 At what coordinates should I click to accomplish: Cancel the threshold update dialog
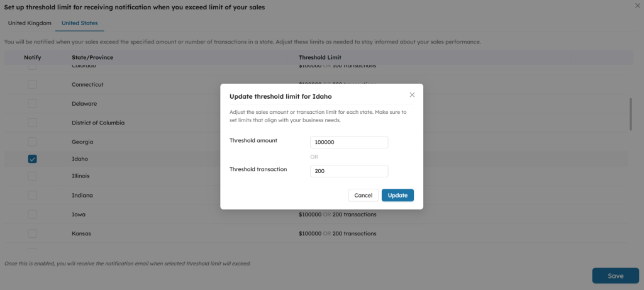point(363,195)
